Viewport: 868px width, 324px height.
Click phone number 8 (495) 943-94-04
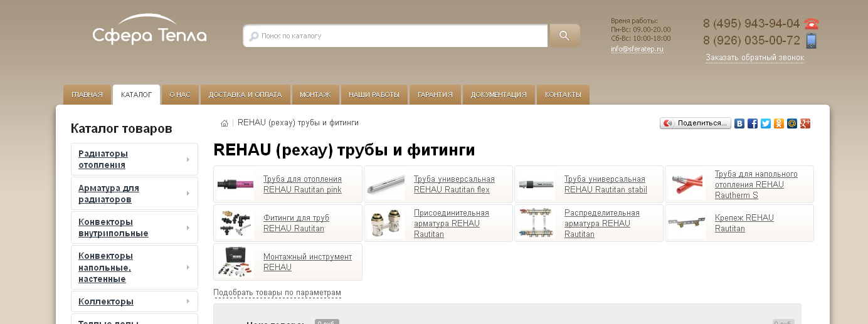[x=751, y=24]
